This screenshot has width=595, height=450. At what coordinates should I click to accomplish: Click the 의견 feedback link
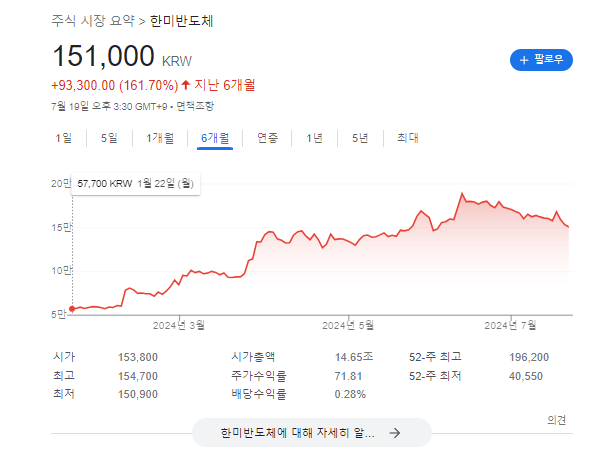557,420
